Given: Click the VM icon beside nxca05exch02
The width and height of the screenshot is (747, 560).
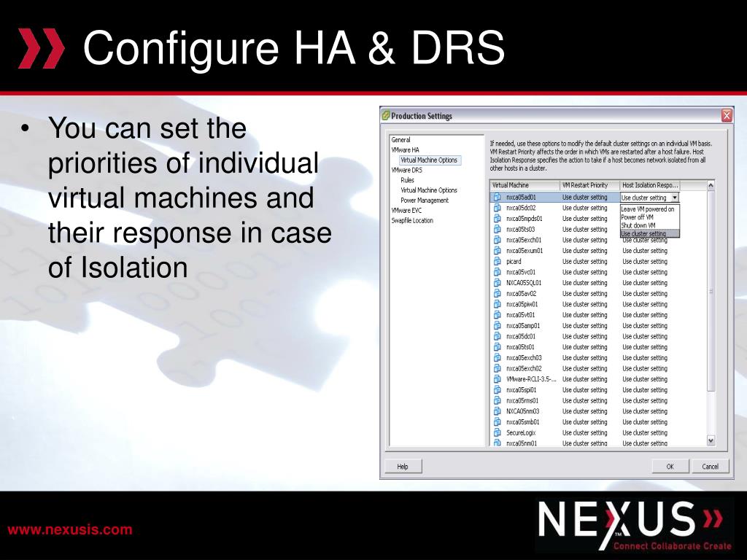Looking at the screenshot, I should pyautogui.click(x=498, y=368).
